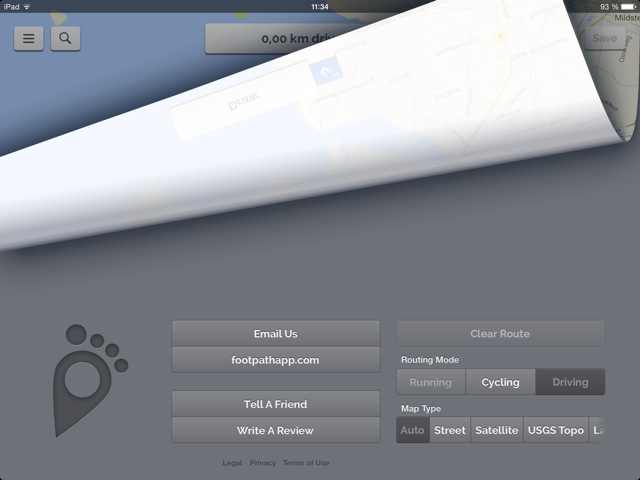The width and height of the screenshot is (640, 480).
Task: Tap Tell A Friend
Action: tap(276, 404)
